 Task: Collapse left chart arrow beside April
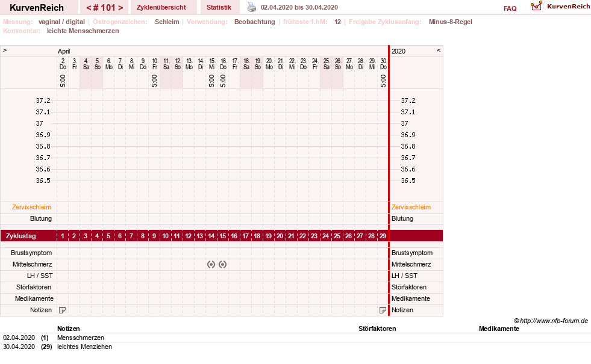pos(5,50)
